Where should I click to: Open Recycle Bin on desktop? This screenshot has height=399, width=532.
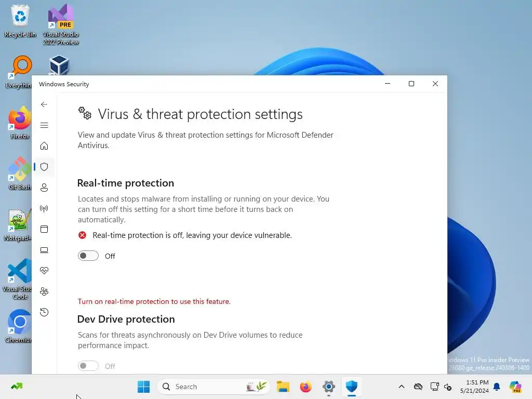(x=20, y=21)
